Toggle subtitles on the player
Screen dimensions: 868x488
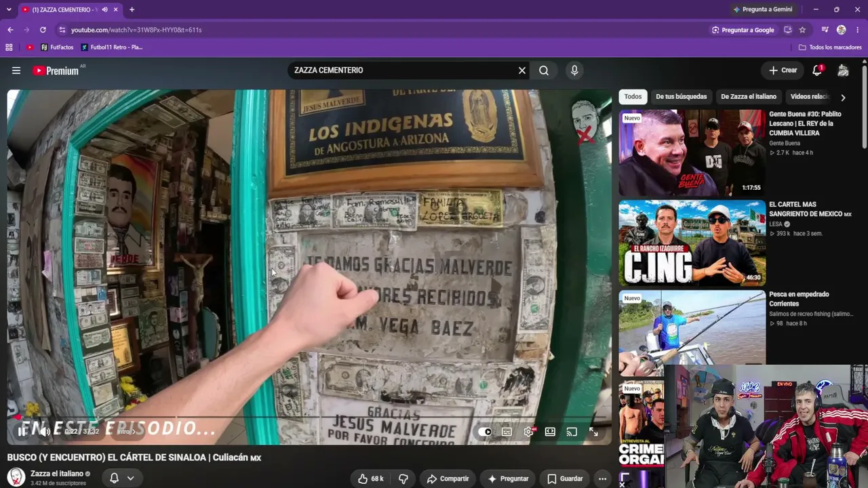pyautogui.click(x=507, y=432)
